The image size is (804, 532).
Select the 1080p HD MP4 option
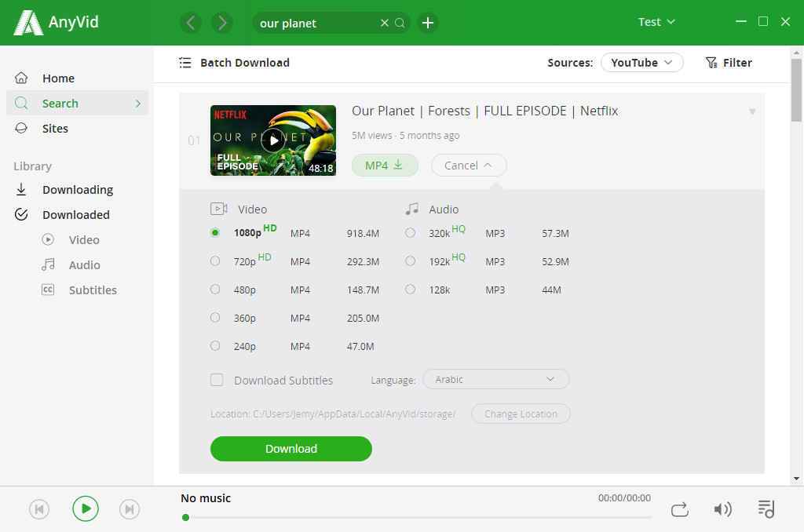(215, 233)
